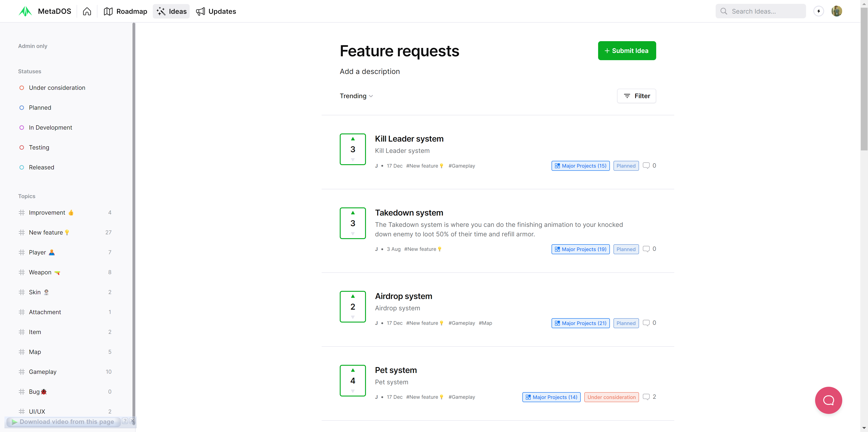Open the Filter options
This screenshot has height=432, width=868.
tap(637, 96)
